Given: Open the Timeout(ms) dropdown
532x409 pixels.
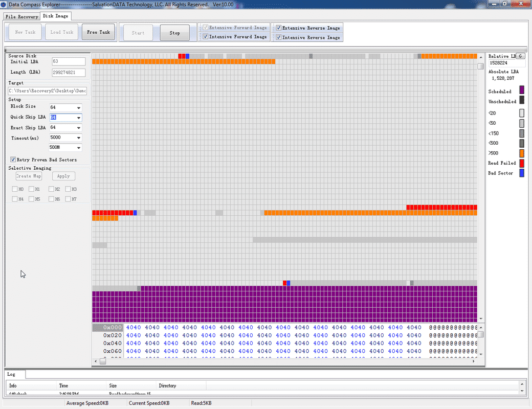Looking at the screenshot, I should [x=78, y=138].
